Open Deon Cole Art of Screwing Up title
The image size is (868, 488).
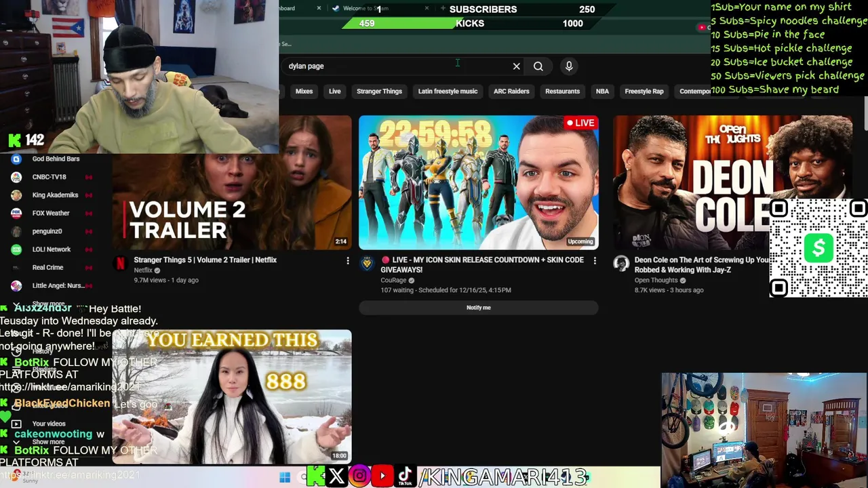point(701,265)
